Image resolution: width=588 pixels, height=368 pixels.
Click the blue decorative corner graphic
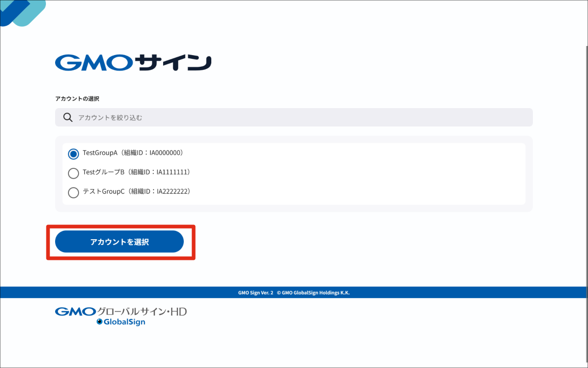(23, 13)
